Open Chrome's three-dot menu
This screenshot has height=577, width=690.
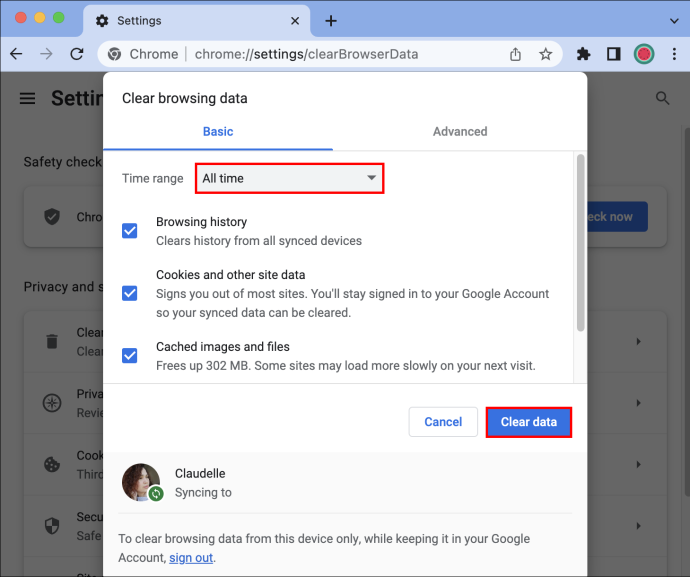(x=674, y=54)
